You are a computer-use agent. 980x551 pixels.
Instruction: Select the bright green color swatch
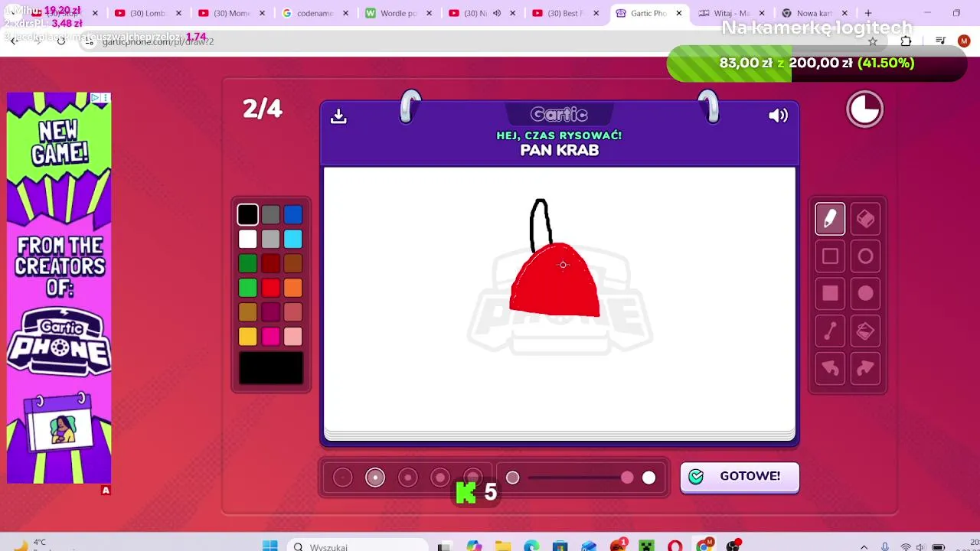tap(247, 288)
